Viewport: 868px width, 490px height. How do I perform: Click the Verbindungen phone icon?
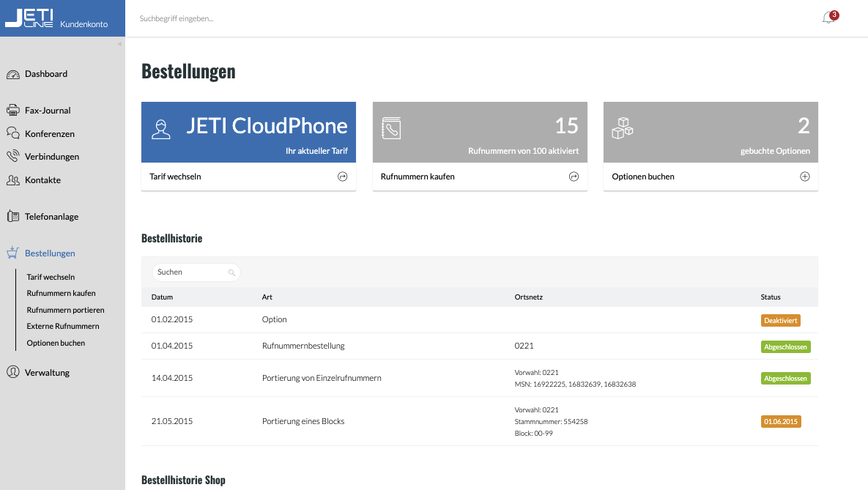pyautogui.click(x=12, y=156)
